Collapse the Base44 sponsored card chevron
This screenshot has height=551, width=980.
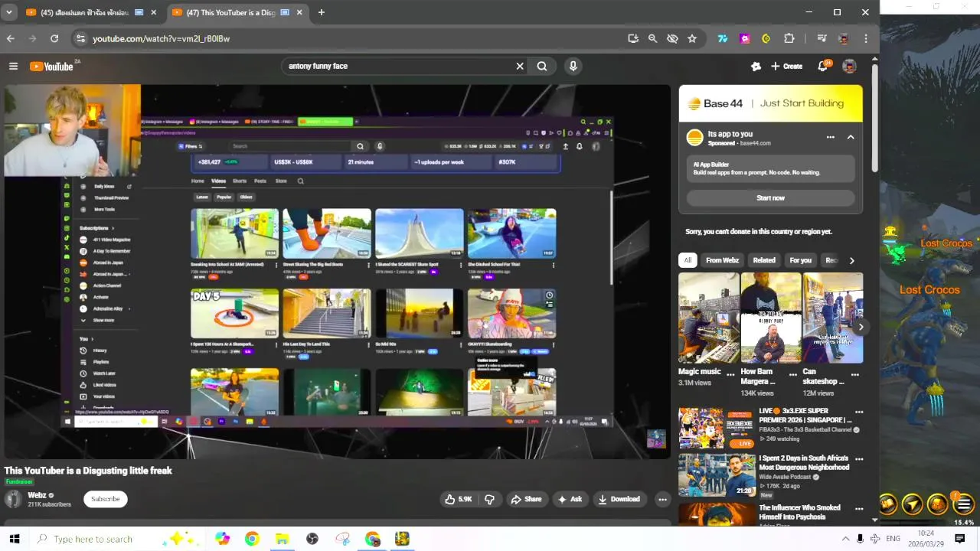(851, 137)
